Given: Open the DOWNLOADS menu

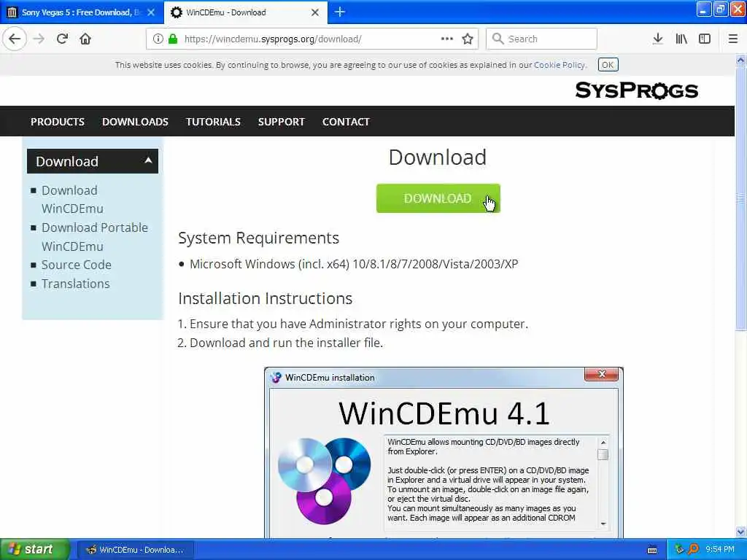Looking at the screenshot, I should [x=135, y=122].
